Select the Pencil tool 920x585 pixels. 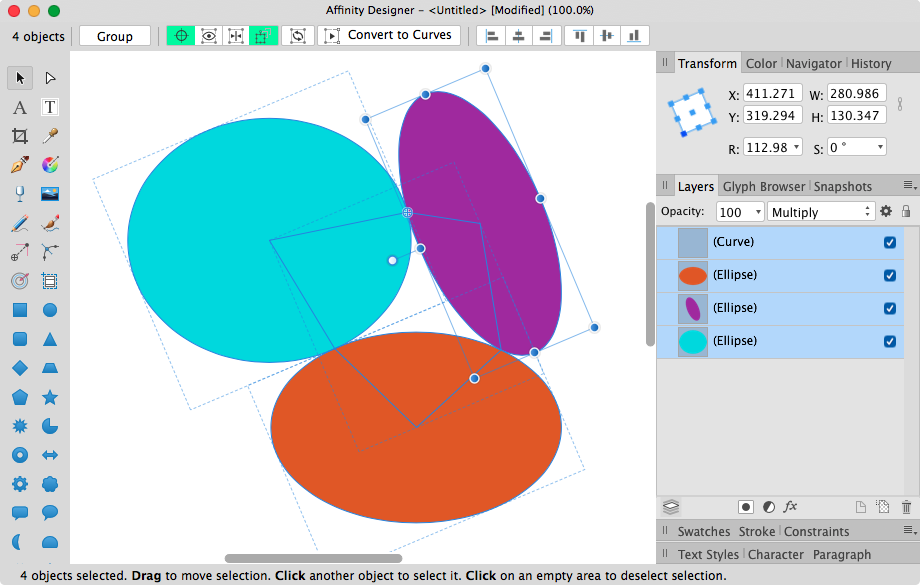point(20,223)
